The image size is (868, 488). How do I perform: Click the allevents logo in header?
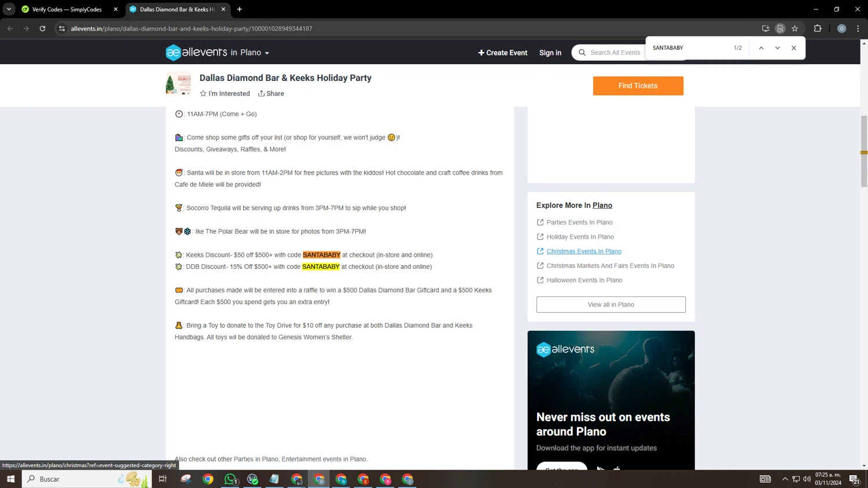click(x=196, y=52)
